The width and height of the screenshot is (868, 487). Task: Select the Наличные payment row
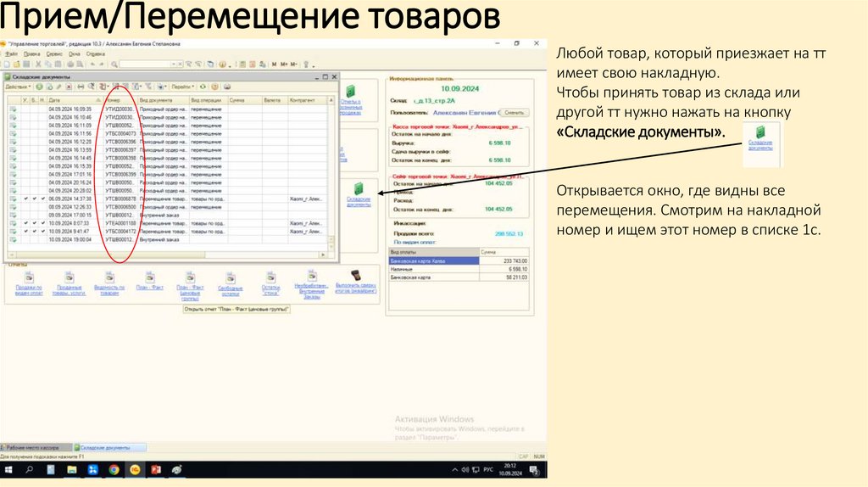(459, 269)
